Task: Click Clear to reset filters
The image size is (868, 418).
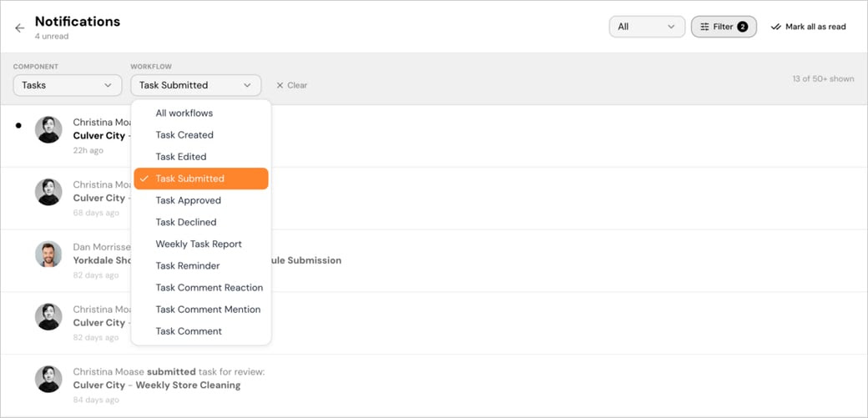Action: click(x=291, y=85)
